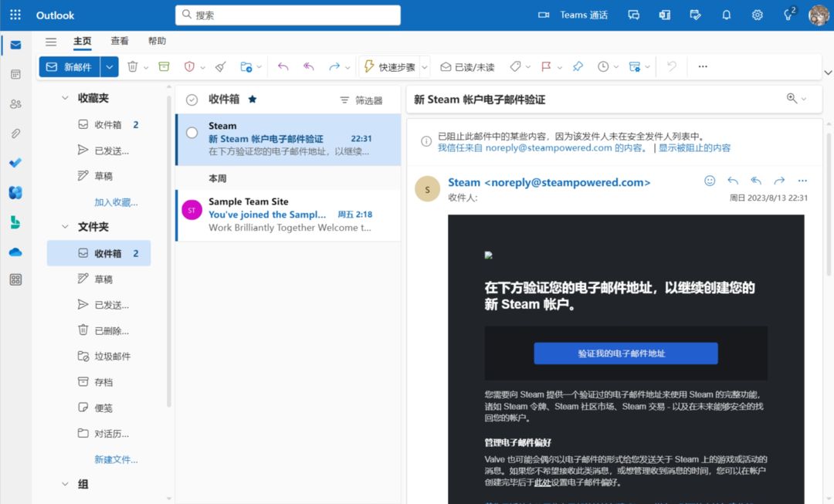Screen dimensions: 834x504
Task: Click the Filter button in message list
Action: (x=361, y=100)
